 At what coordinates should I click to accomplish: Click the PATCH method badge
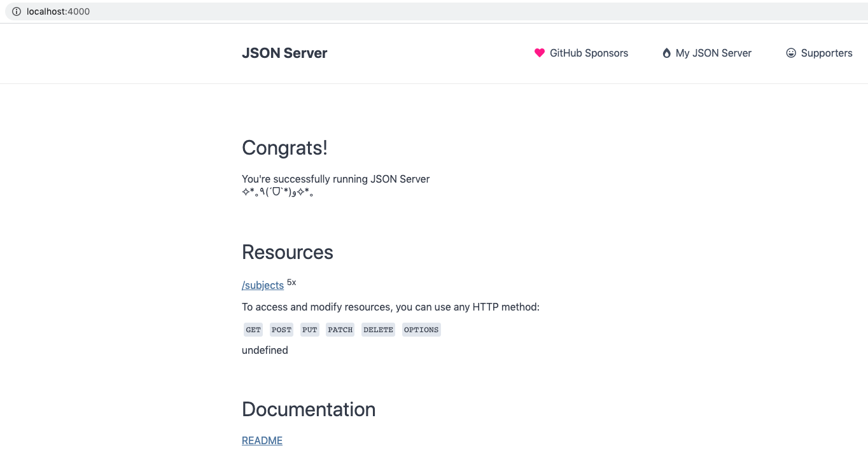340,330
